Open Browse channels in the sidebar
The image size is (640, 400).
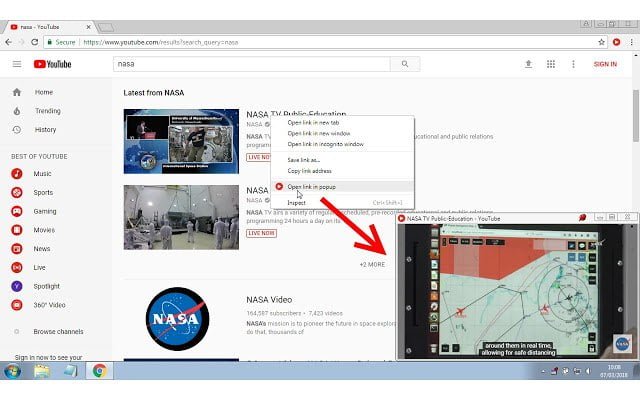click(x=58, y=331)
